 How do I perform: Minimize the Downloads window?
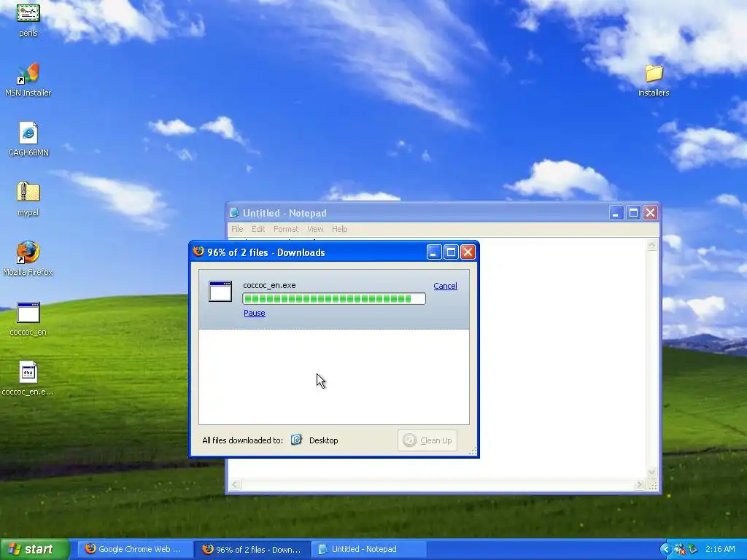tap(433, 252)
